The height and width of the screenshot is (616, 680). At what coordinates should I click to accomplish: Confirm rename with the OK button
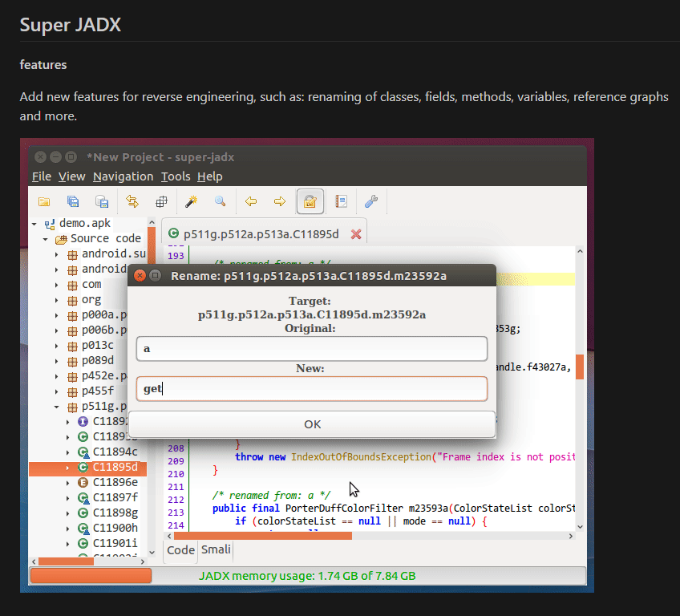click(312, 424)
